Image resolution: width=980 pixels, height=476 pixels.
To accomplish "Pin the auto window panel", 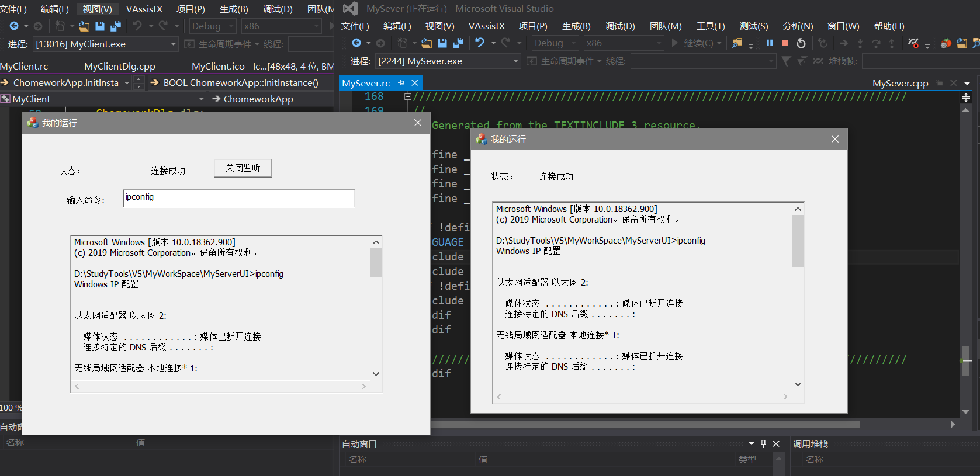I will (763, 444).
